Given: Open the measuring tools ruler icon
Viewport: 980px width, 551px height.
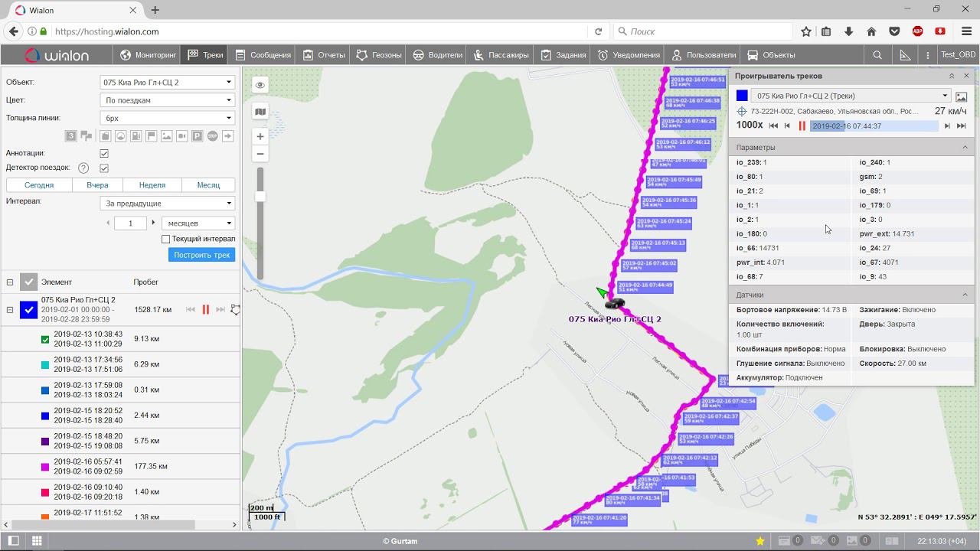Looking at the screenshot, I should pyautogui.click(x=905, y=55).
